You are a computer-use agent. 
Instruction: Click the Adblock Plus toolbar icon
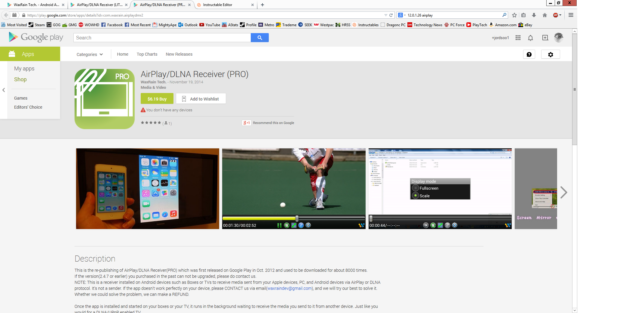pyautogui.click(x=556, y=15)
